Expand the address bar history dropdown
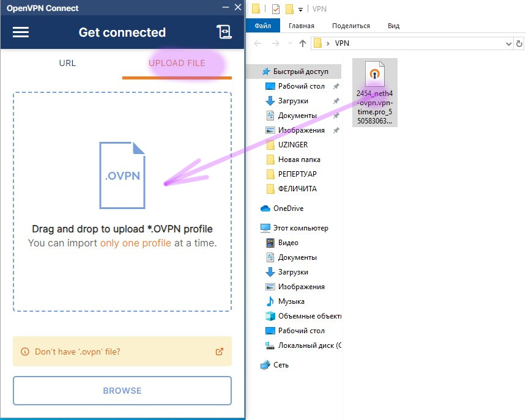Image resolution: width=526 pixels, height=420 pixels. (x=508, y=43)
